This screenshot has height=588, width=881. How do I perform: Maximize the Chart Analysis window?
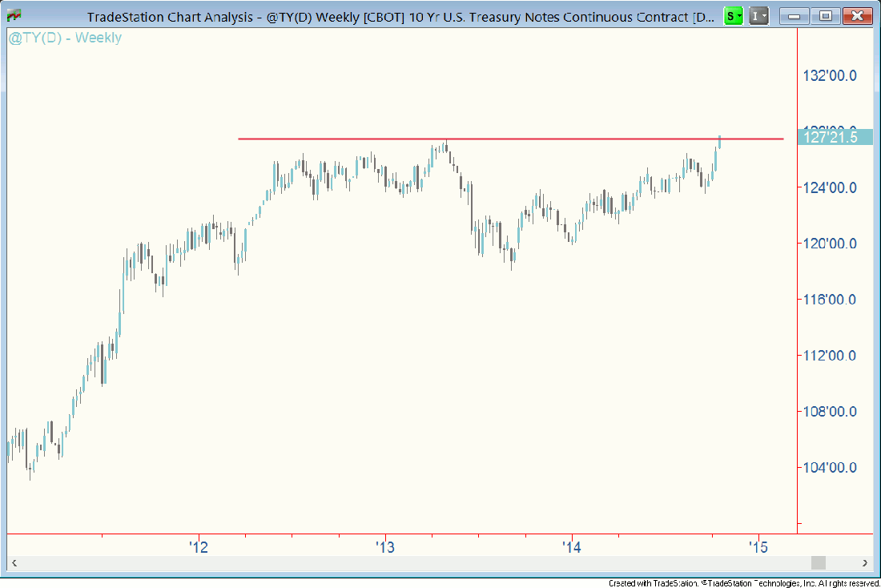[x=825, y=15]
